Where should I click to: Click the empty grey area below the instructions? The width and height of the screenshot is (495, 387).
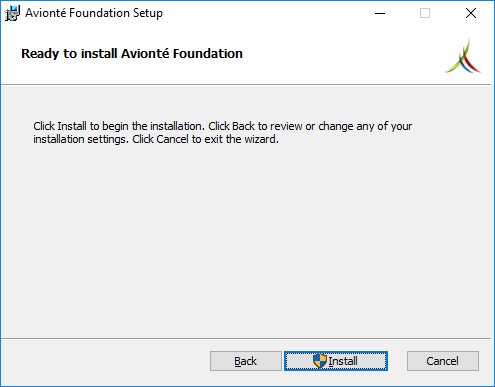[247, 240]
